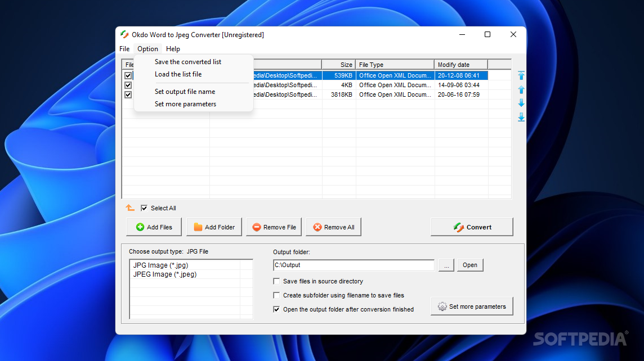The height and width of the screenshot is (361, 644).
Task: Start conversion with the Convert button
Action: coord(472,227)
